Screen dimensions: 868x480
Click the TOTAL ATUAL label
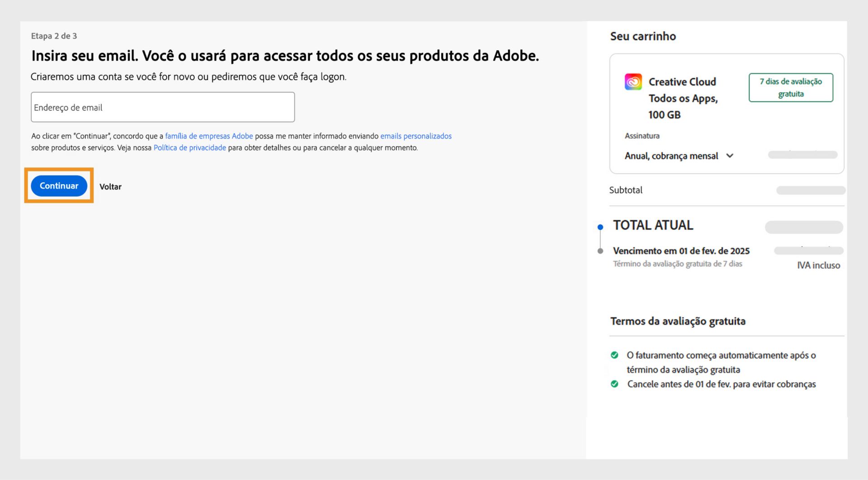(x=653, y=225)
